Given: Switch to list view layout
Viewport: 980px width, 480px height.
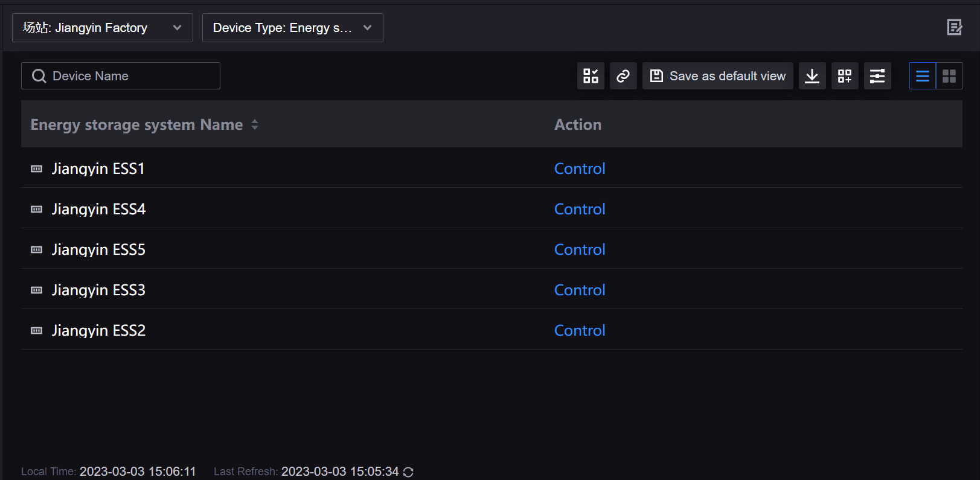Looking at the screenshot, I should (x=923, y=76).
